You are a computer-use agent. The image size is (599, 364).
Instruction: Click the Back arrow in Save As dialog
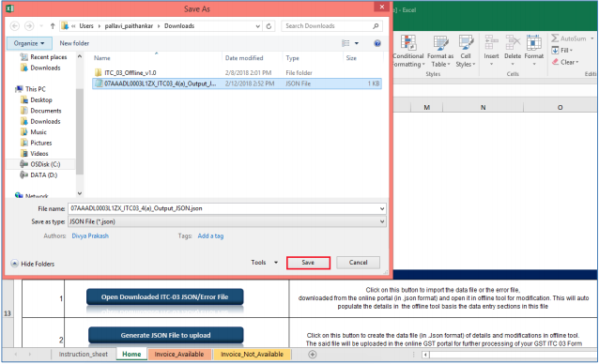click(14, 26)
